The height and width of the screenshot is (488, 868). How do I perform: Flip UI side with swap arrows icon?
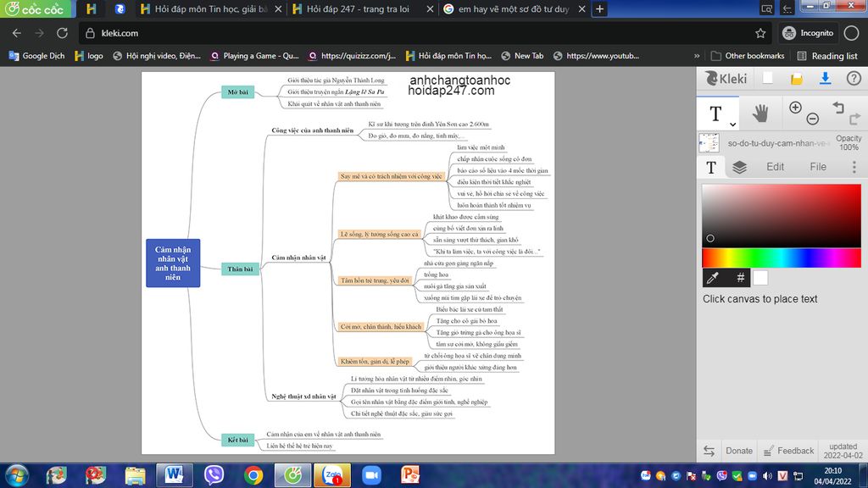709,451
